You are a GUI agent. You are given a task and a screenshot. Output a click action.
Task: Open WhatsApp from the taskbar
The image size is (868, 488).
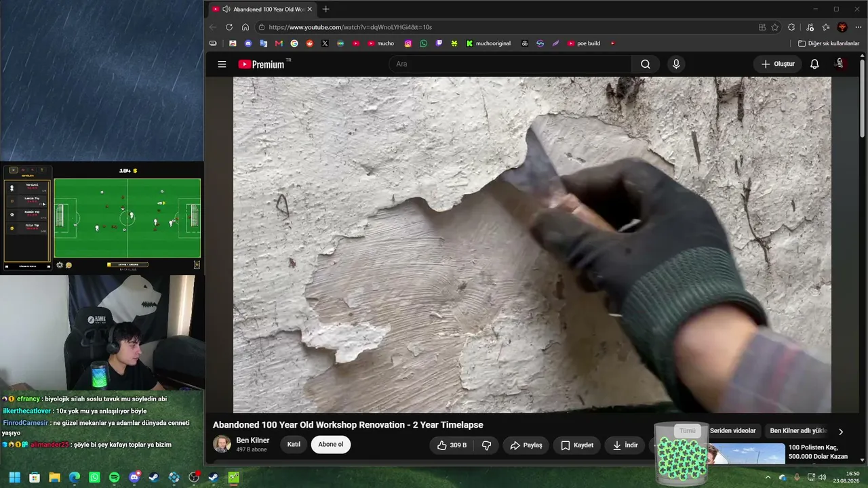[94, 477]
